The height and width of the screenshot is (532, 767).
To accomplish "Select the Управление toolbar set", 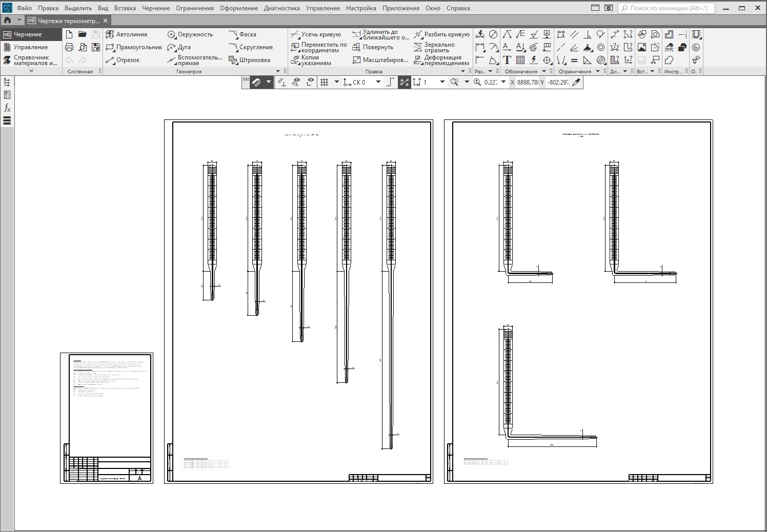I will (x=30, y=47).
